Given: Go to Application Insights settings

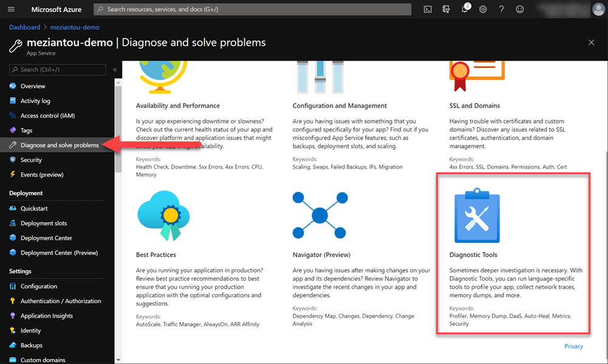Looking at the screenshot, I should 47,315.
